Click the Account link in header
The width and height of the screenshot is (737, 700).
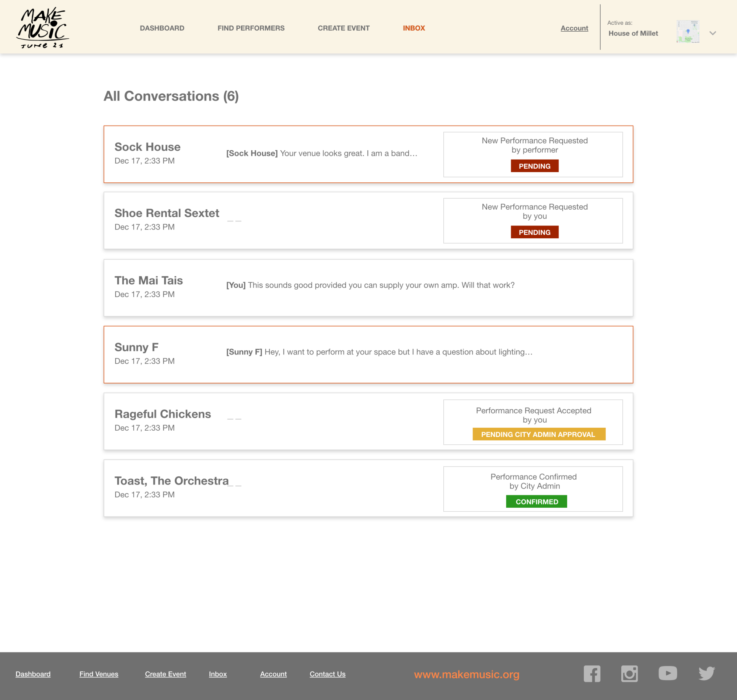point(574,28)
